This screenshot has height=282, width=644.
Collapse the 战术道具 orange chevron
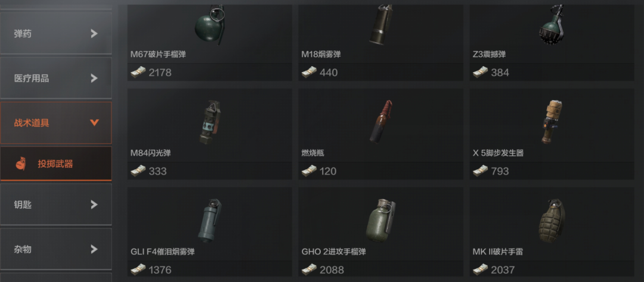point(94,122)
